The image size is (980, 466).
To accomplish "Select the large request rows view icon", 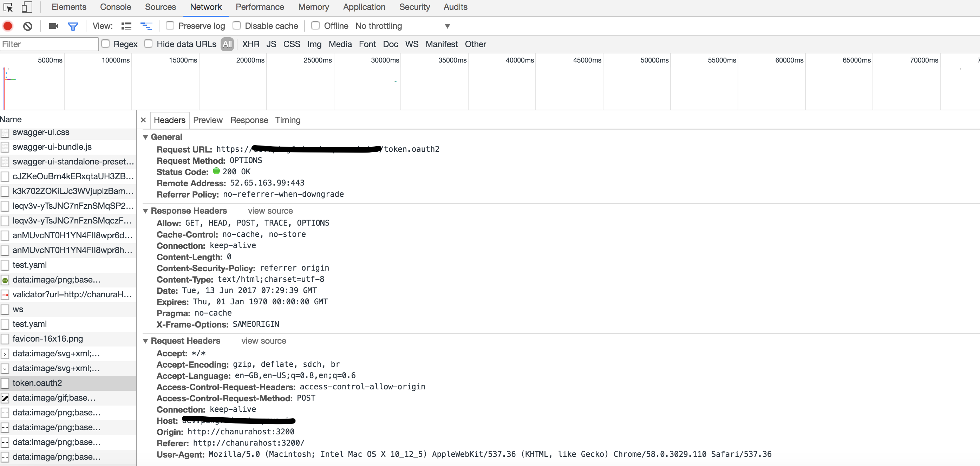I will click(126, 26).
